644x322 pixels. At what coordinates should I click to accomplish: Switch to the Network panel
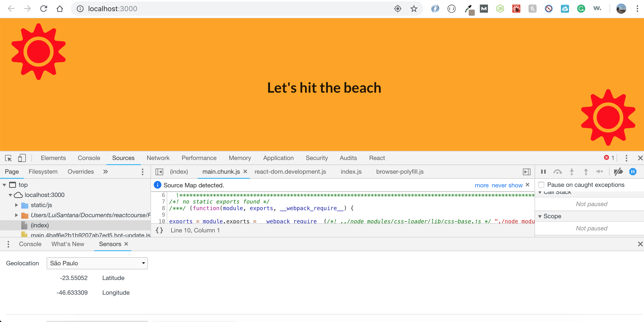pyautogui.click(x=158, y=158)
